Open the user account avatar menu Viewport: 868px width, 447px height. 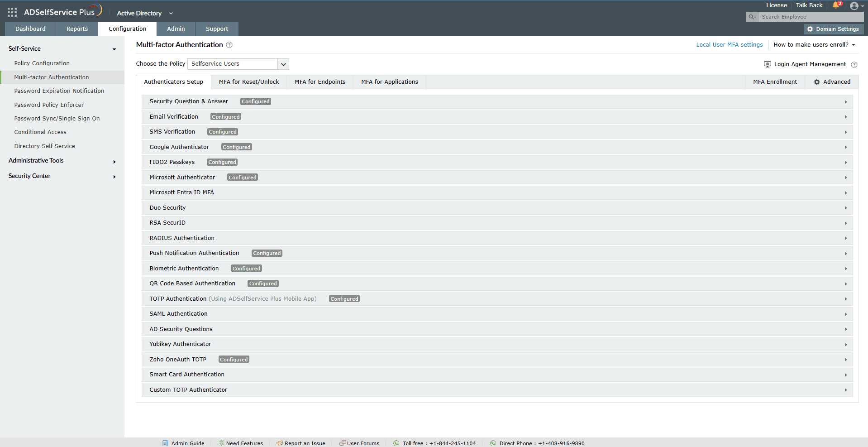pyautogui.click(x=854, y=6)
